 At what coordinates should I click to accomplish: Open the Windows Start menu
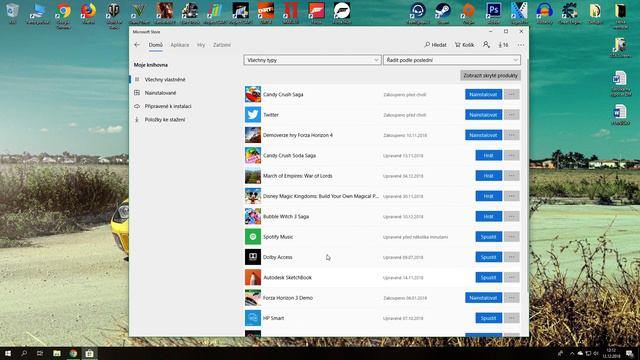[x=7, y=353]
